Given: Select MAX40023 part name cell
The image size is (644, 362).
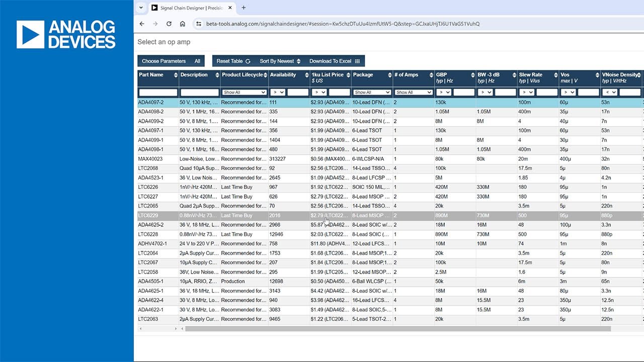Looking at the screenshot, I should coord(158,159).
